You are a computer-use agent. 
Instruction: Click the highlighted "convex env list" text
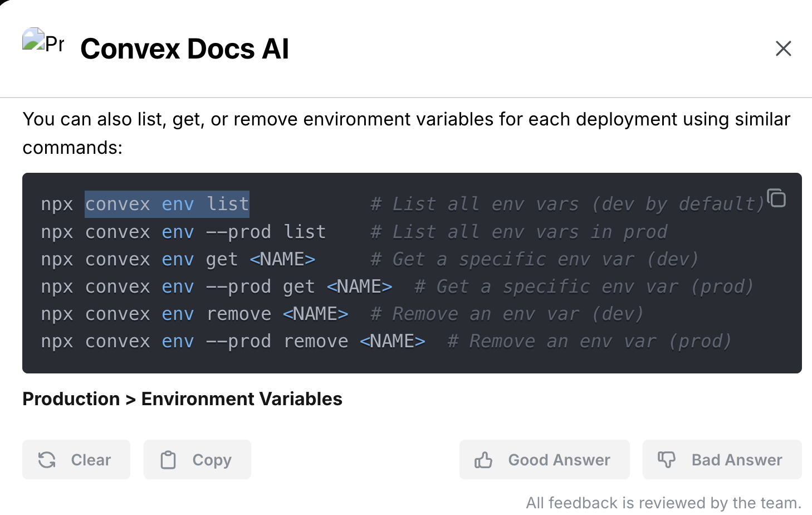click(x=167, y=204)
